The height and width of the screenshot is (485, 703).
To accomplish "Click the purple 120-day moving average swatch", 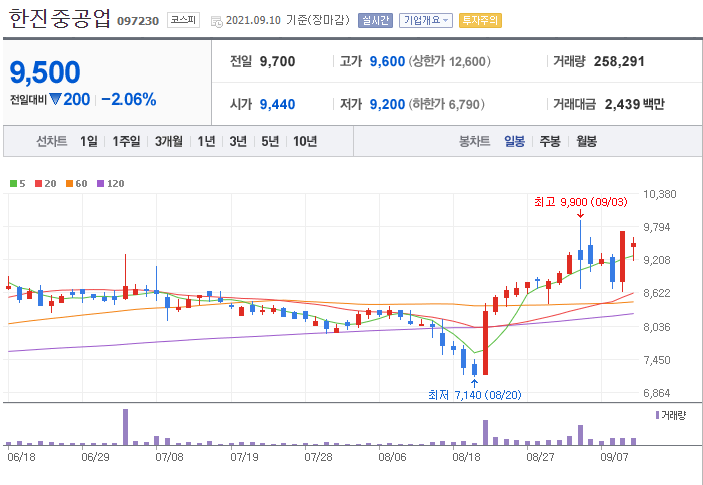I will point(100,183).
